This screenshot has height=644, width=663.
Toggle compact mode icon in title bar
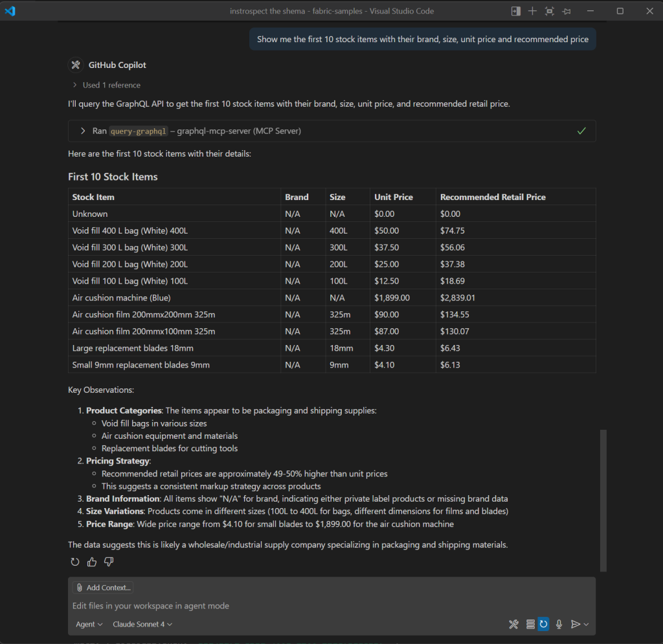tap(549, 11)
